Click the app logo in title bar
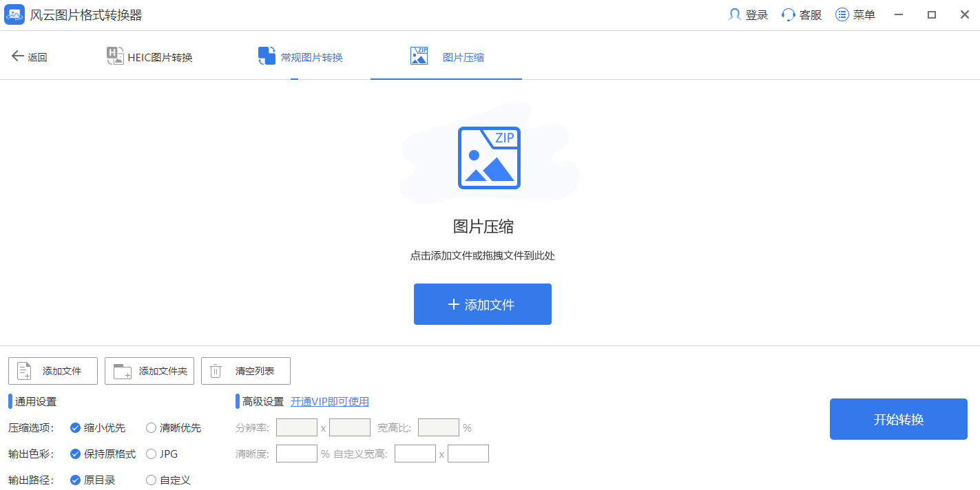The image size is (980, 490). [x=14, y=14]
